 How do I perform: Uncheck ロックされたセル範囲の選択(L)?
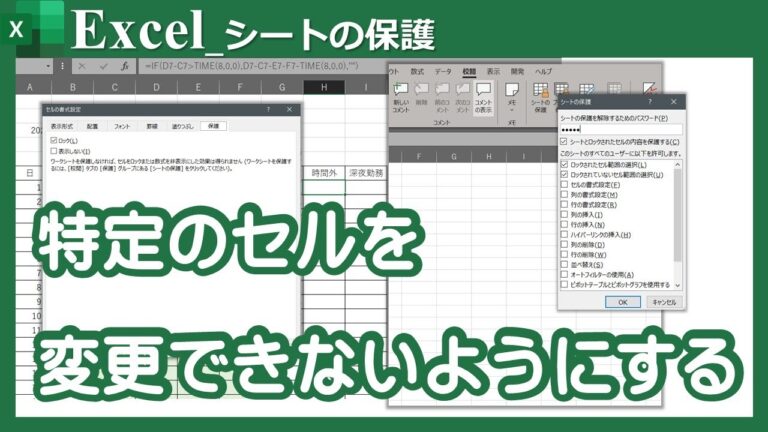(564, 165)
